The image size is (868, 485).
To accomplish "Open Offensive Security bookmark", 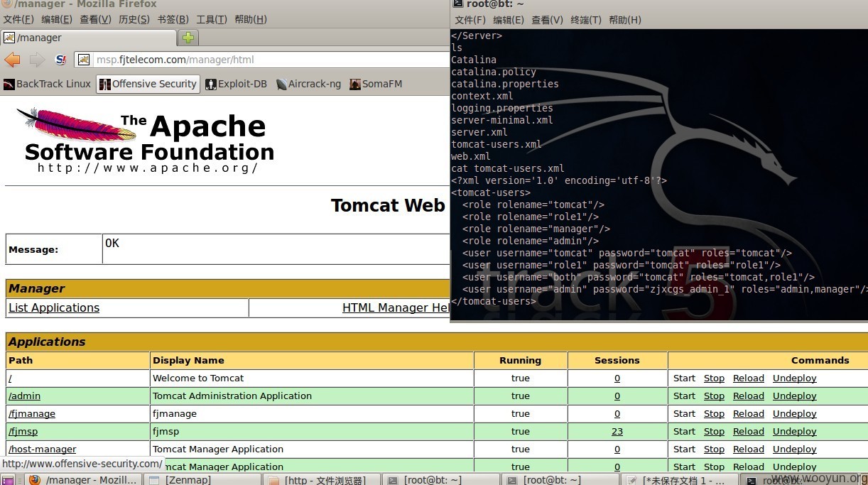I will coord(148,84).
